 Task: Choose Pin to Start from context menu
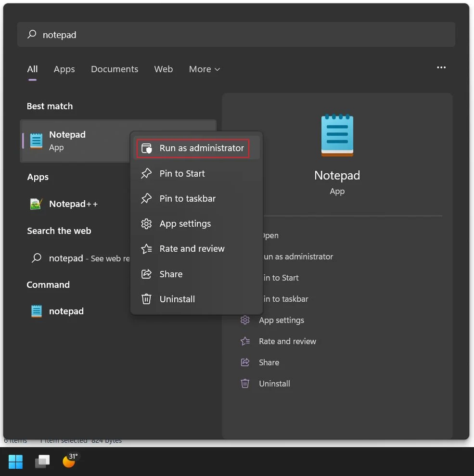point(196,173)
